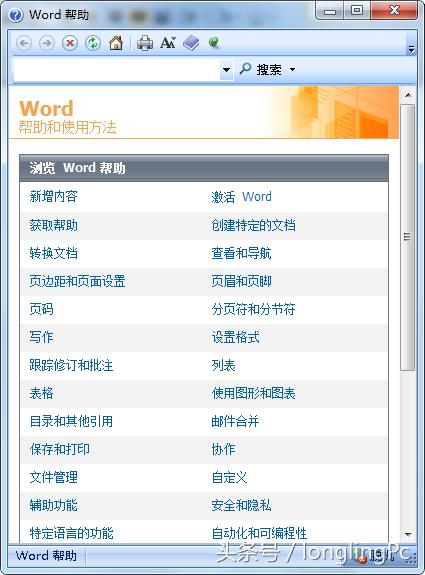Click the scrollbar down arrow
This screenshot has width=425, height=575.
(x=408, y=535)
